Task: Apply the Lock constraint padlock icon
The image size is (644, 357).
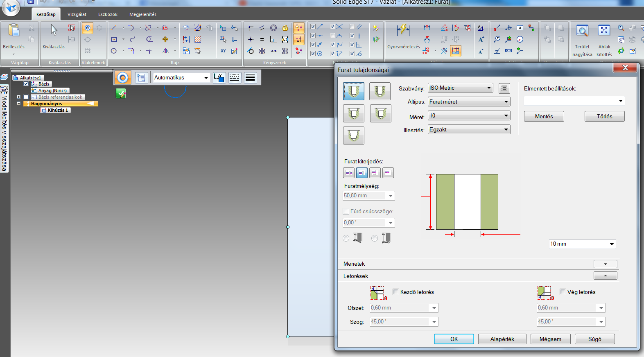Action: tap(285, 28)
